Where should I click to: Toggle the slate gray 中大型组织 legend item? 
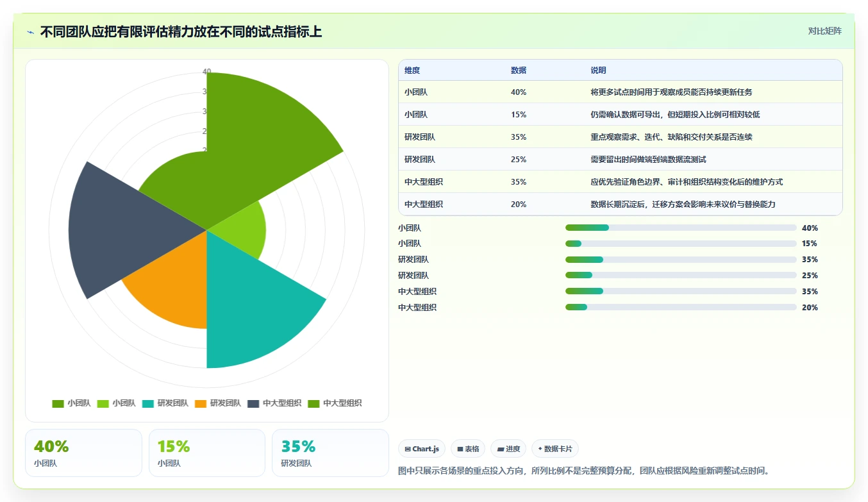tap(274, 403)
